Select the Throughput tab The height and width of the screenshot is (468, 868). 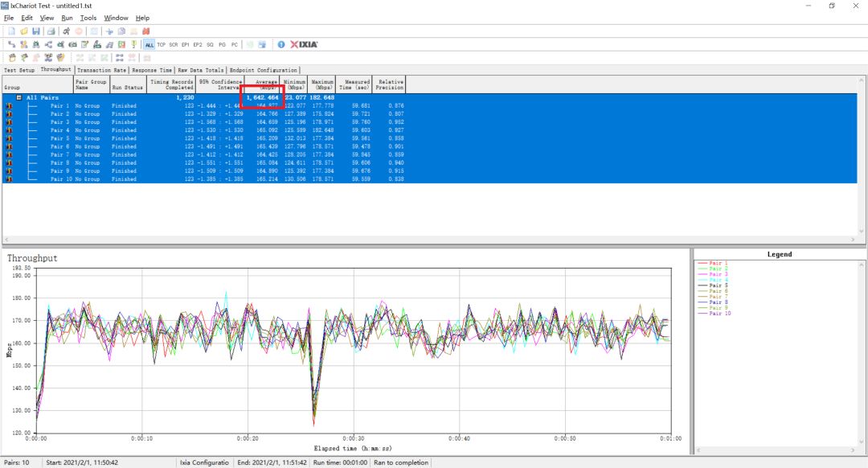56,69
